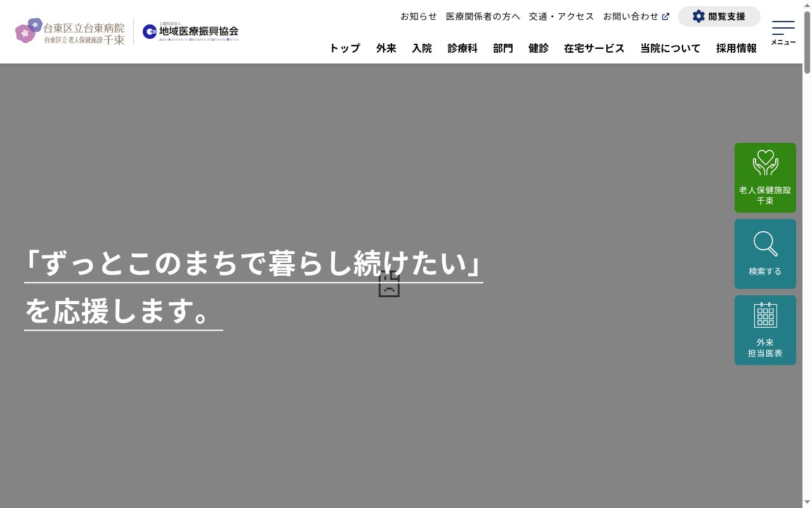This screenshot has height=508, width=812.
Task: Select 部門 in main navigation
Action: tap(503, 48)
